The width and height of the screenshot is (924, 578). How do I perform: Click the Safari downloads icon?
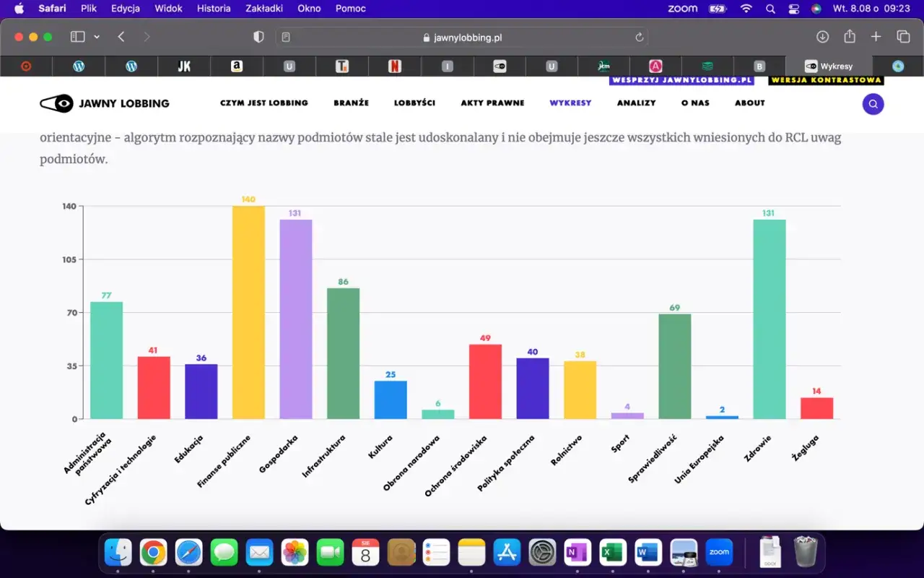pyautogui.click(x=822, y=37)
